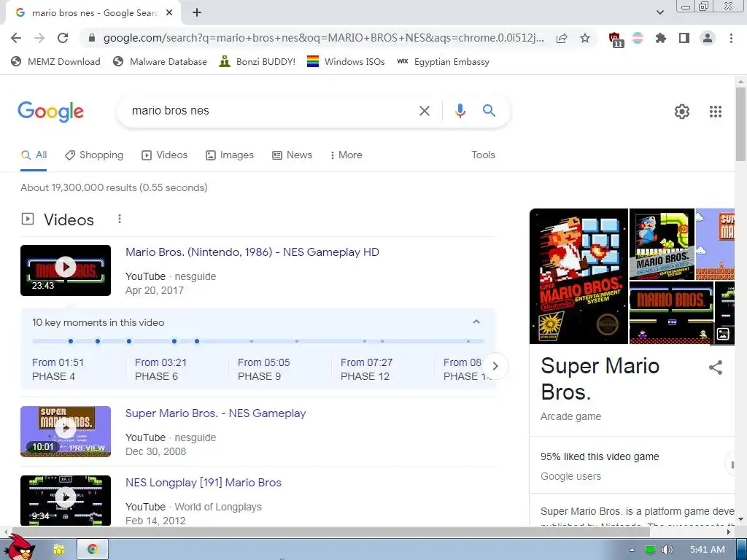Open Windows ISOs bookmark
Viewport: 747px width, 560px height.
pos(346,61)
